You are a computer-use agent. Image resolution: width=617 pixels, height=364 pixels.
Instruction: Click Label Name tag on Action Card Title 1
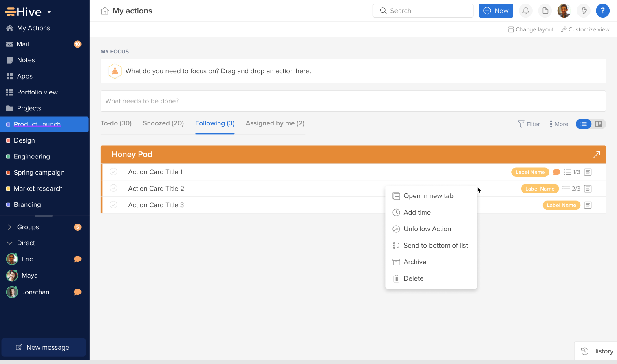click(530, 172)
